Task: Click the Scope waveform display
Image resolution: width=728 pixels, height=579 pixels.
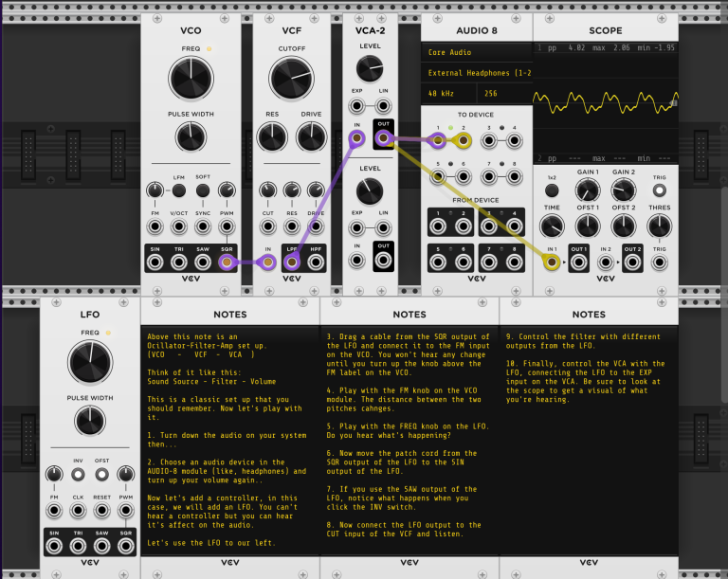Action: pos(606,103)
